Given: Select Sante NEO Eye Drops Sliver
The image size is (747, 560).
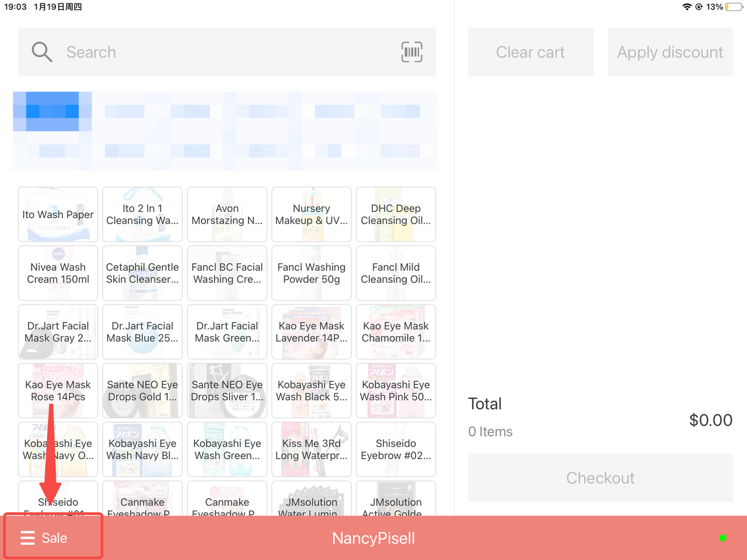Looking at the screenshot, I should (227, 391).
